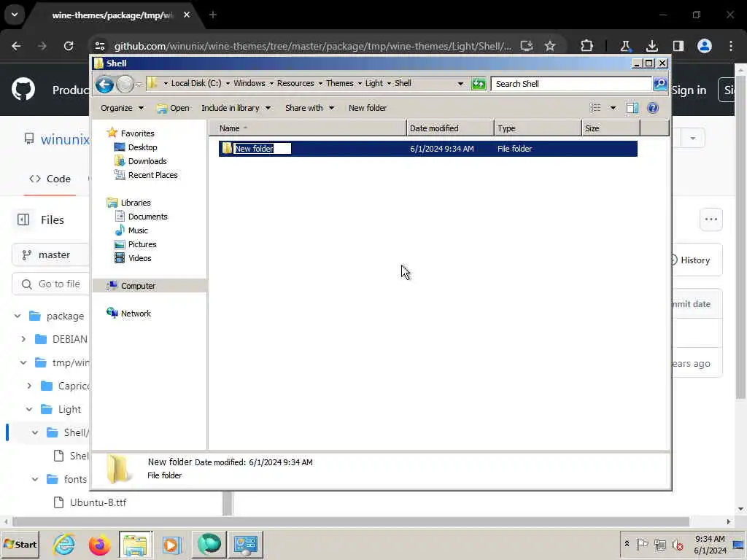The height and width of the screenshot is (560, 747).
Task: Select Network in navigation pane
Action: [135, 314]
